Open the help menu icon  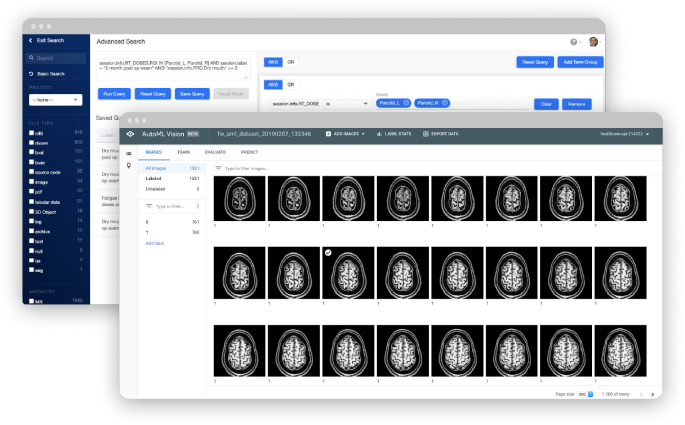pyautogui.click(x=574, y=42)
